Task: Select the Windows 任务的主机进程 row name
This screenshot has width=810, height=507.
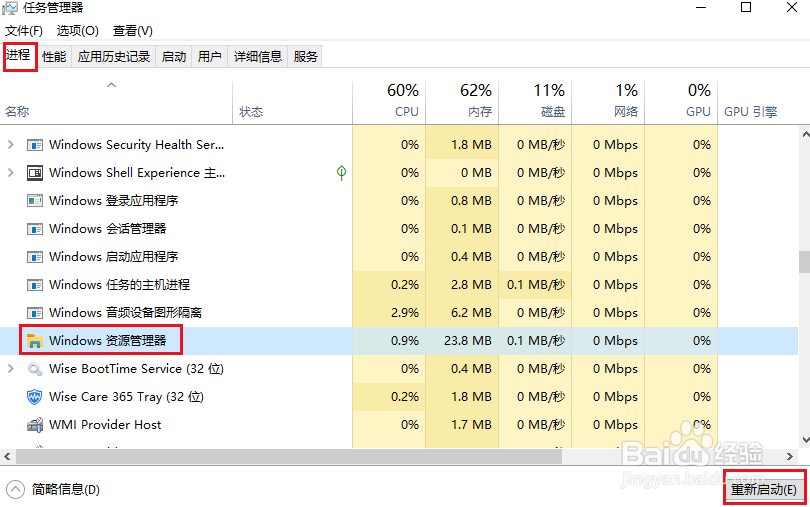Action: (x=119, y=284)
